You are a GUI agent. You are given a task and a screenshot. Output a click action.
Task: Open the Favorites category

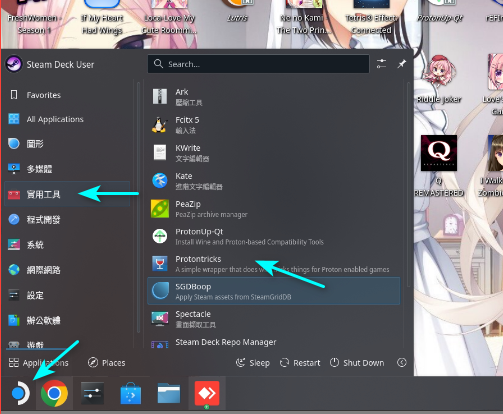pos(67,95)
